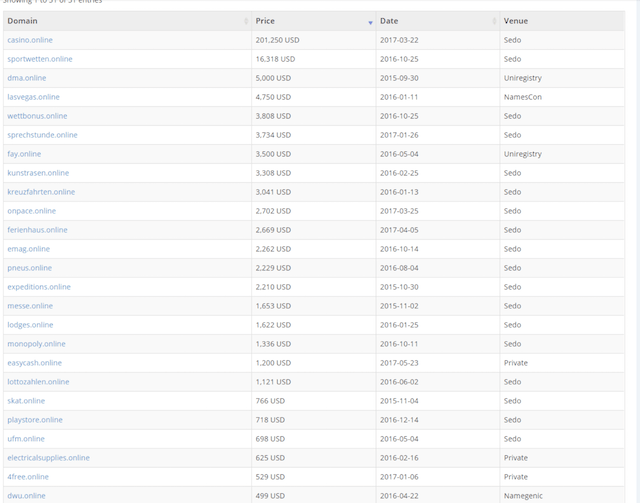640x503 pixels.
Task: Click kreuzfahrten.online in the table
Action: click(41, 192)
